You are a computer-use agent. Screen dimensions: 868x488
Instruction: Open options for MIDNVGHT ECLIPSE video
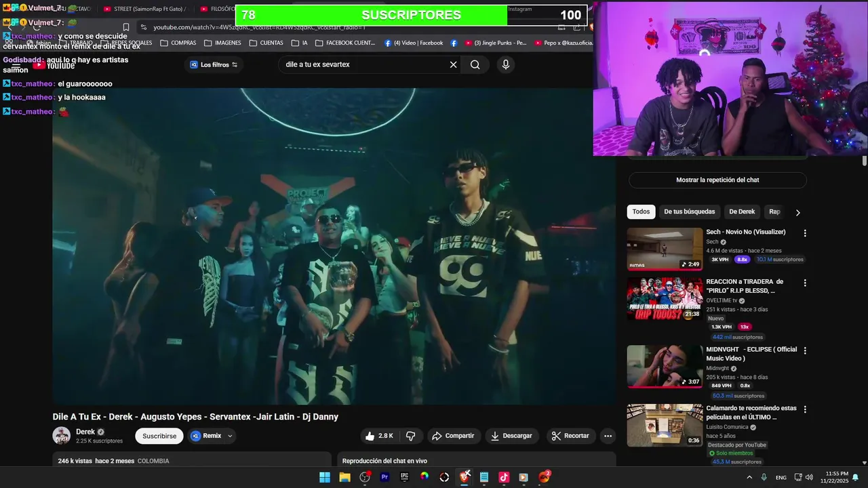click(805, 351)
